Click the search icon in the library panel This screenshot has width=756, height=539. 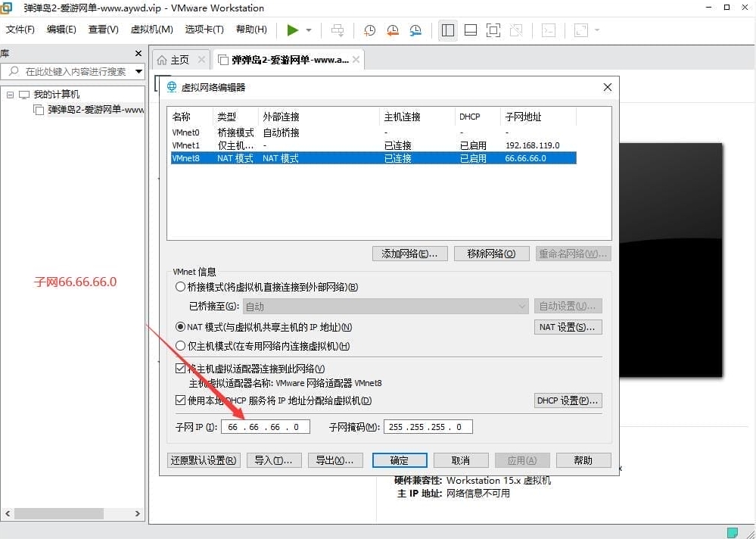pos(14,71)
